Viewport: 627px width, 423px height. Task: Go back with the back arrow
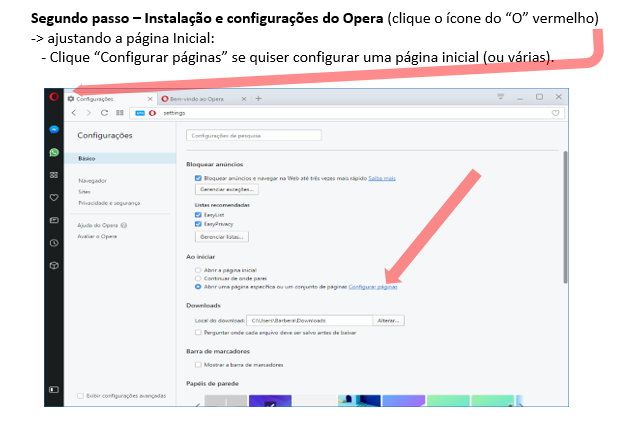[x=74, y=113]
